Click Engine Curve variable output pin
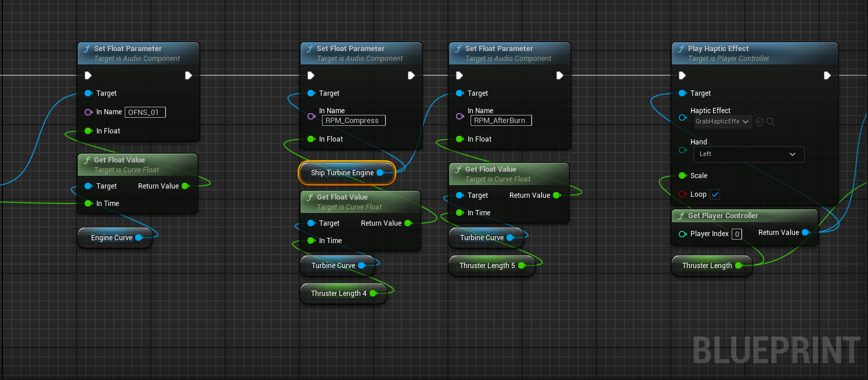 pyautogui.click(x=139, y=238)
